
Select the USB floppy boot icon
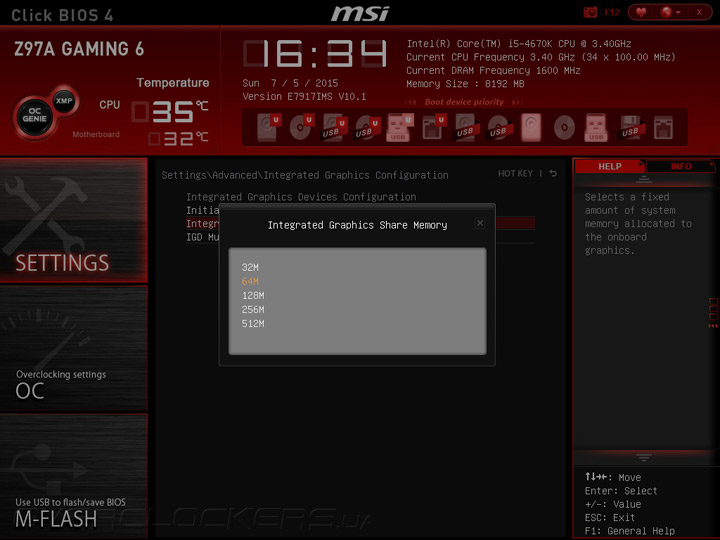click(x=630, y=127)
